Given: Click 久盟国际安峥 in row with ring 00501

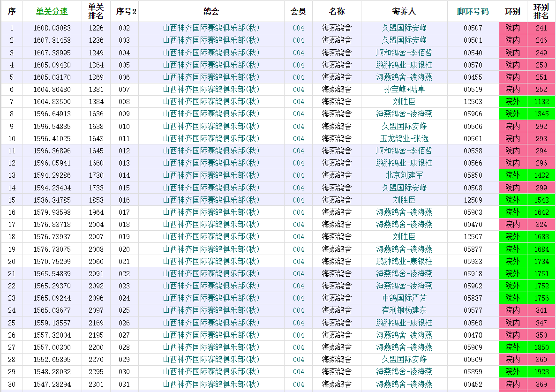Looking at the screenshot, I should 404,40.
